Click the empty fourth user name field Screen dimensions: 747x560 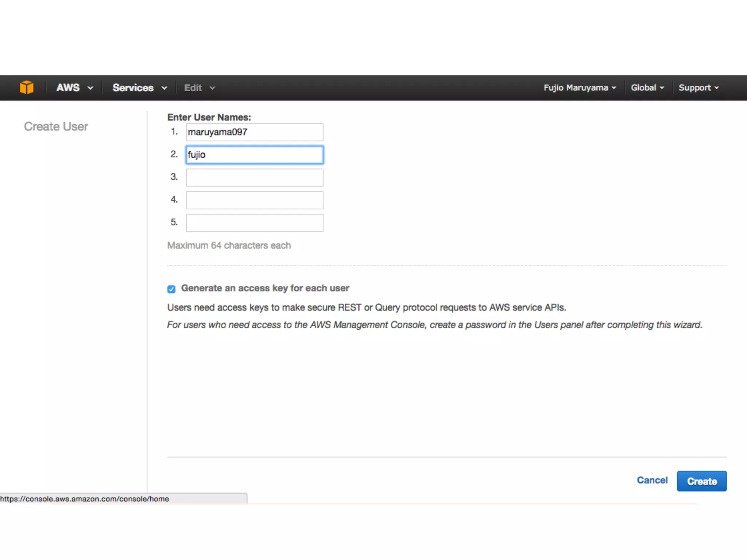point(254,200)
